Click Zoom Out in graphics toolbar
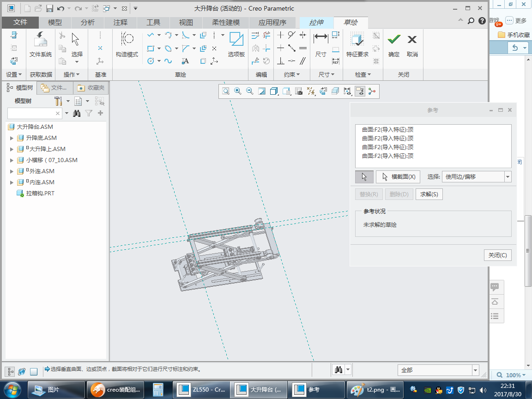 [250, 91]
